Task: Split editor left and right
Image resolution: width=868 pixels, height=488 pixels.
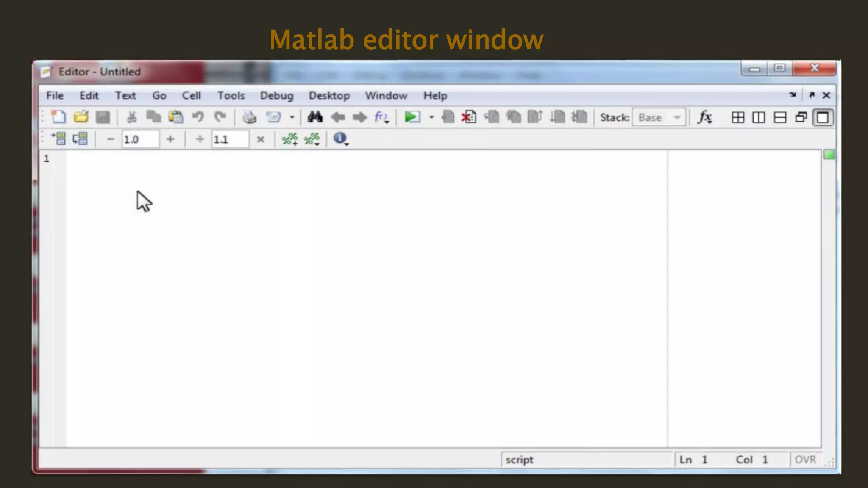Action: coord(759,117)
